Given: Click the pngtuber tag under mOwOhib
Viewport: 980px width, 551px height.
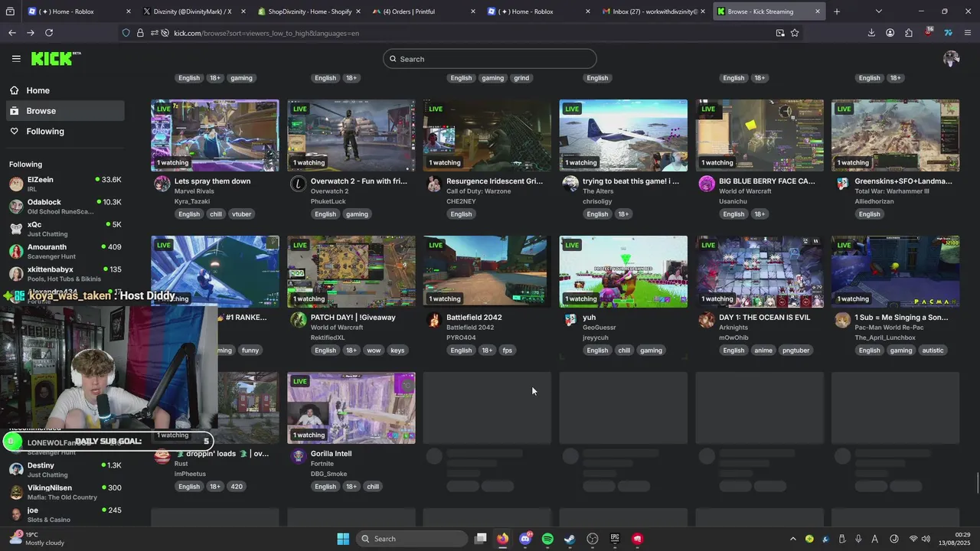Looking at the screenshot, I should point(795,350).
